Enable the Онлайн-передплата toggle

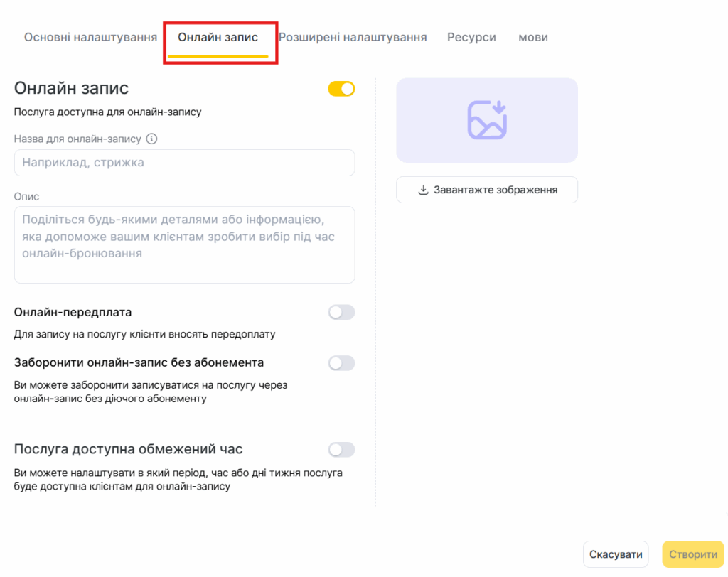(x=341, y=312)
